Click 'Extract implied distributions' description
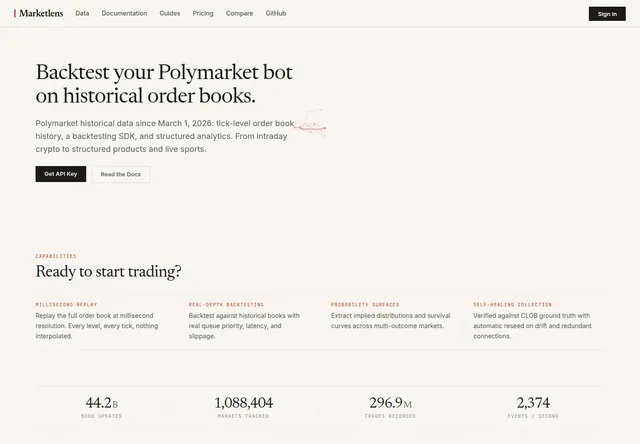The height and width of the screenshot is (444, 640). (391, 321)
